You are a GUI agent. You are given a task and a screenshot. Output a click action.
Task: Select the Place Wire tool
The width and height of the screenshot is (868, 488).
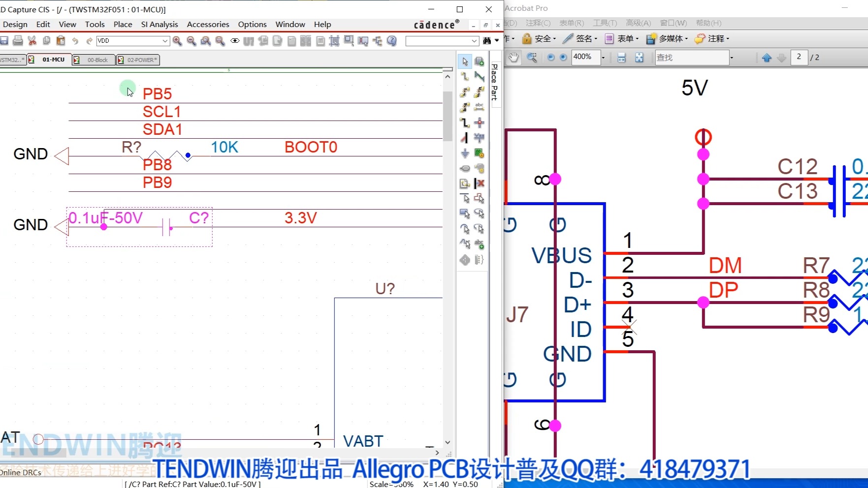465,76
